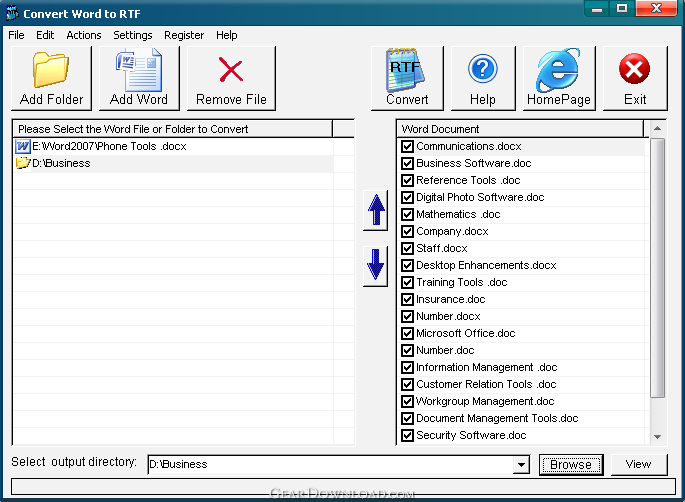Open the Settings menu
685x502 pixels.
coord(133,35)
